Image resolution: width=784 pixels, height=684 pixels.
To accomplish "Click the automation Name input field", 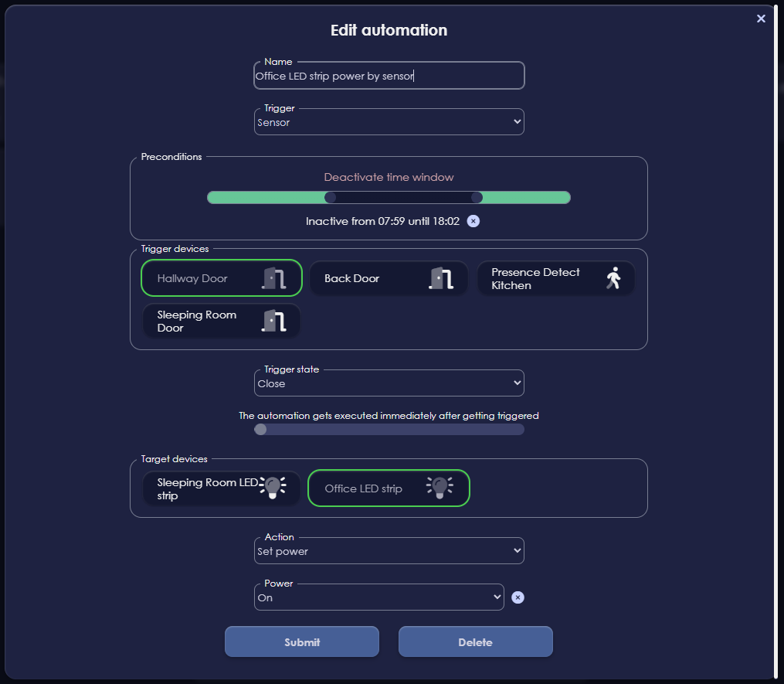I will [389, 75].
